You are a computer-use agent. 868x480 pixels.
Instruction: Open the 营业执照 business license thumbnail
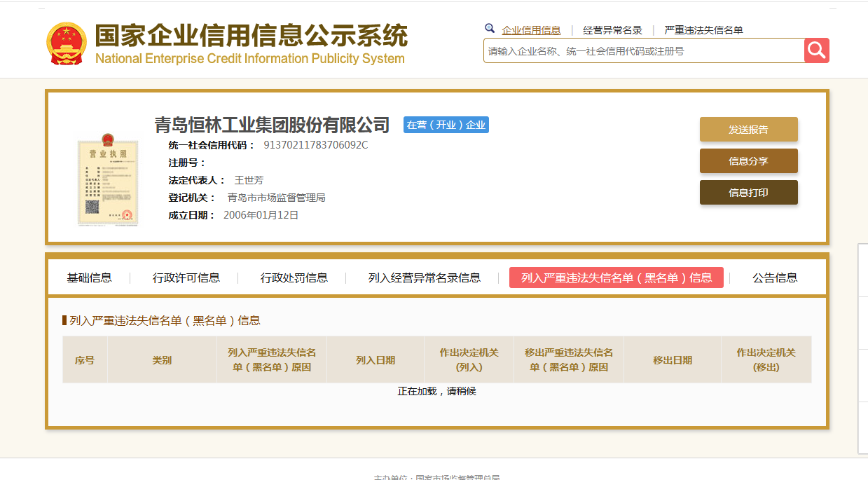tap(107, 179)
